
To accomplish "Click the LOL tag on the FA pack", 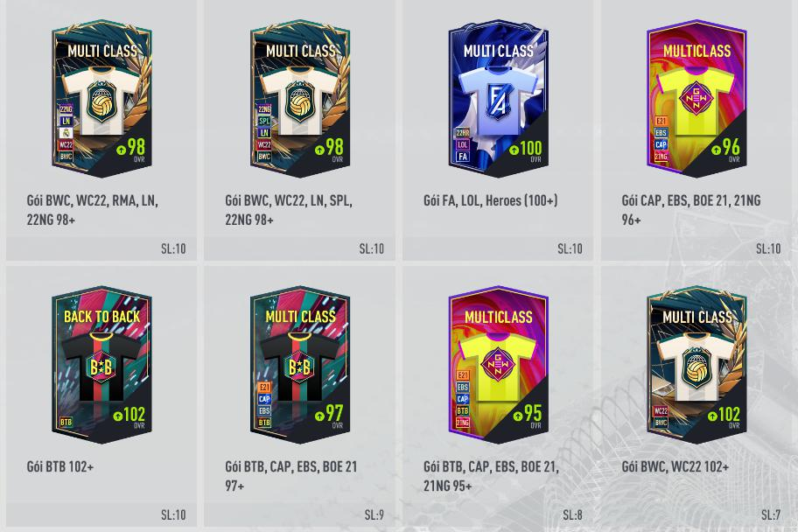I will (462, 144).
